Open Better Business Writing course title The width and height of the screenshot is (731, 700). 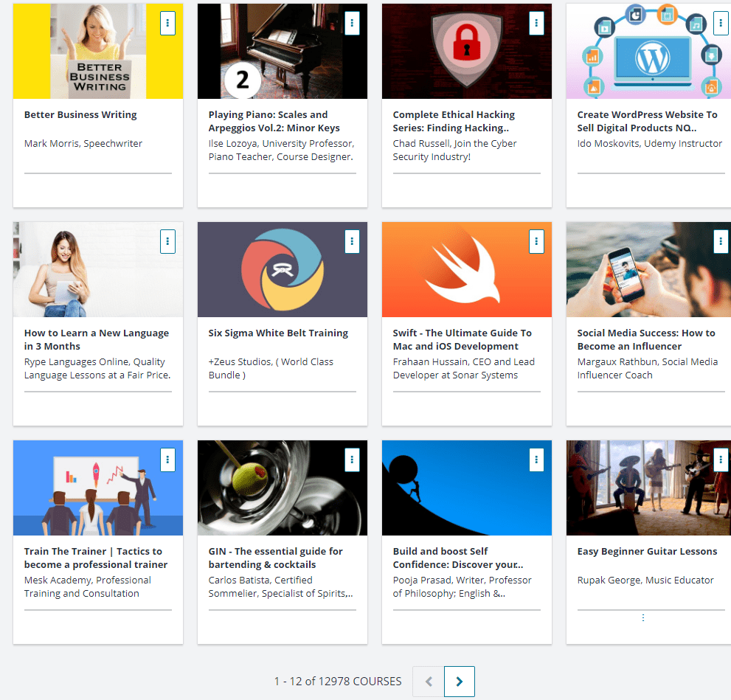tap(80, 115)
